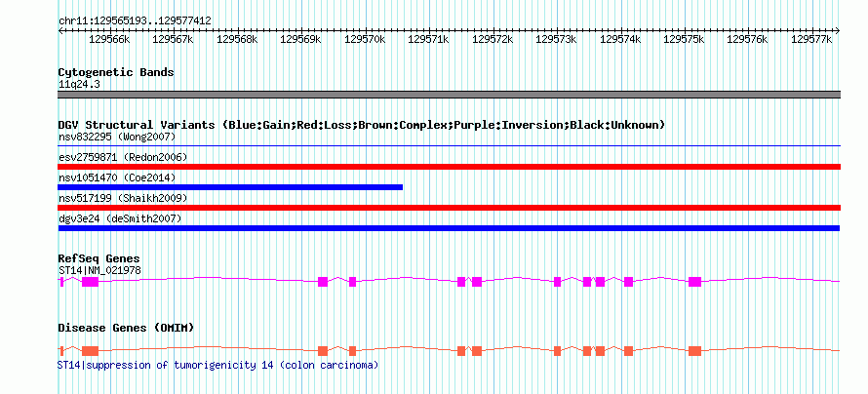Click the magenta RefSeq exon near 129569k

(x=323, y=282)
